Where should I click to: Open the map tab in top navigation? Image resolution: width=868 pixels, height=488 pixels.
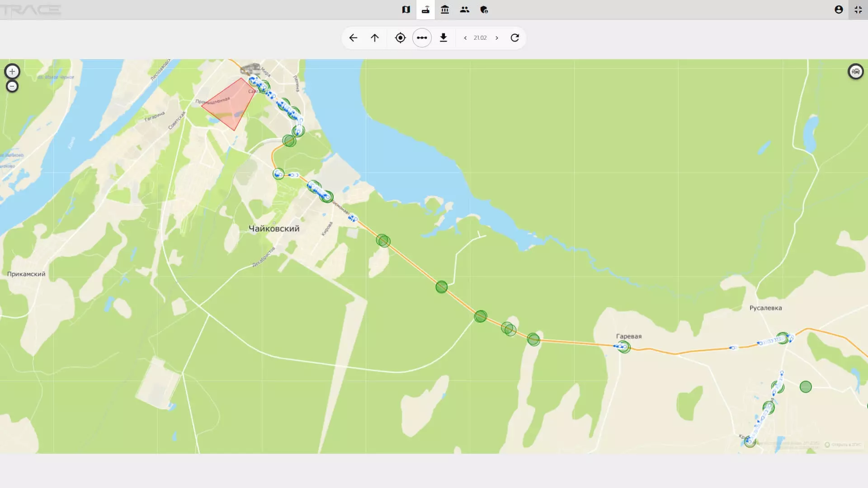tap(406, 9)
